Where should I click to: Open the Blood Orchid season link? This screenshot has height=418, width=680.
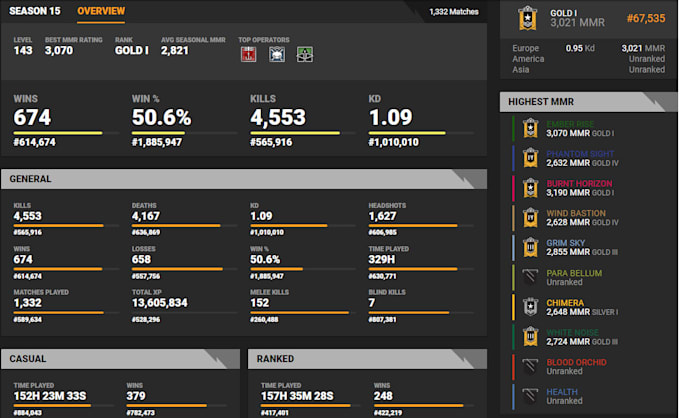(576, 362)
